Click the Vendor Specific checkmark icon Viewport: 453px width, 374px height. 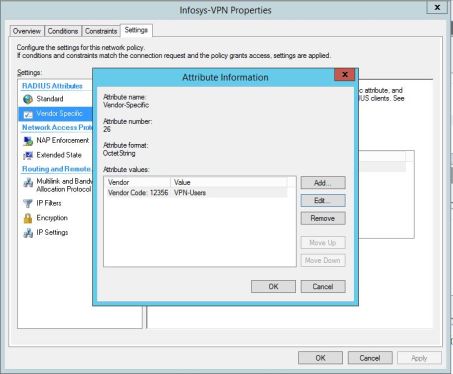click(x=28, y=114)
